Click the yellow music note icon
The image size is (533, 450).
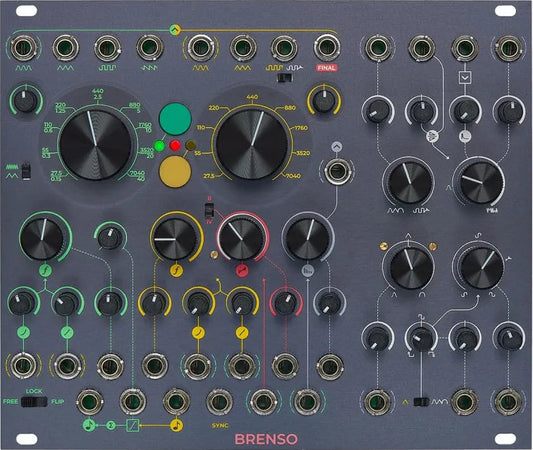(176, 425)
